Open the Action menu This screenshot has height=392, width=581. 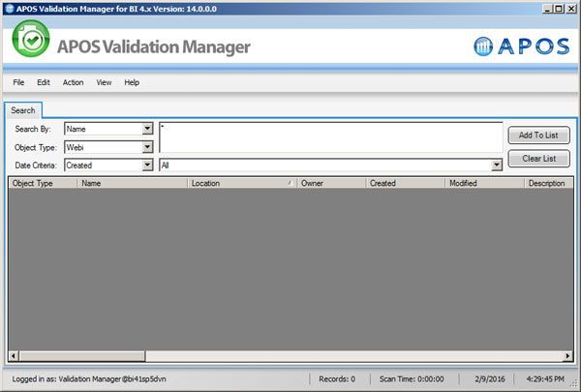(x=73, y=82)
